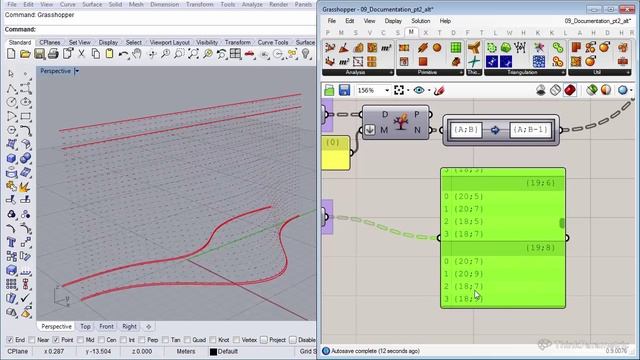The image size is (640, 360).
Task: Select the Box solid tool in sidebar
Action: [x=11, y=158]
